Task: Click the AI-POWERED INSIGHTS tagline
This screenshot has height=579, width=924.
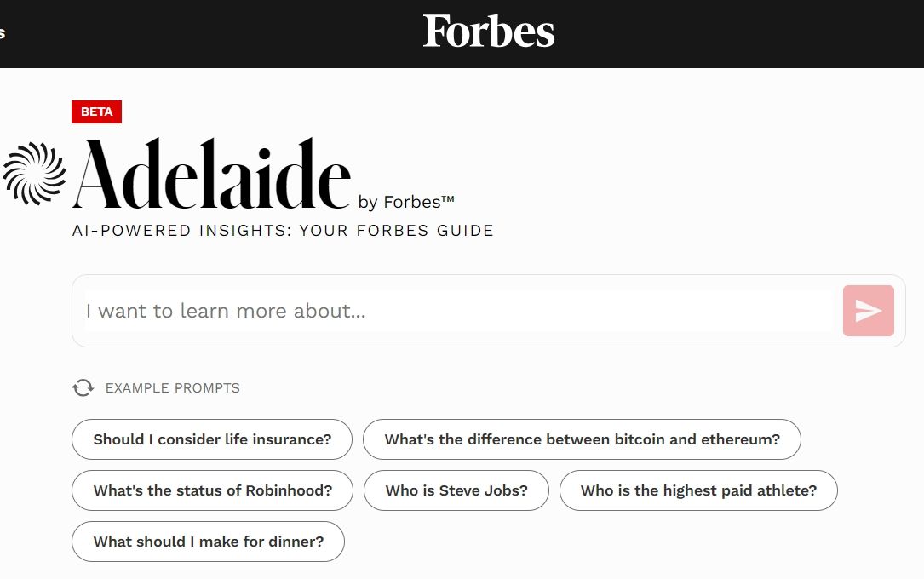Action: [283, 230]
